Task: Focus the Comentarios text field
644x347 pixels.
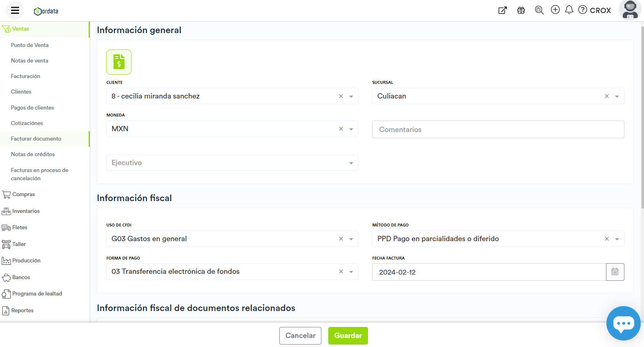Action: tap(498, 130)
